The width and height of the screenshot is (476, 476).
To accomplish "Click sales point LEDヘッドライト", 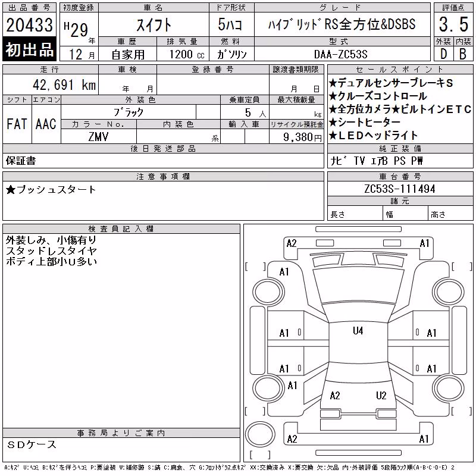I will click(374, 135).
